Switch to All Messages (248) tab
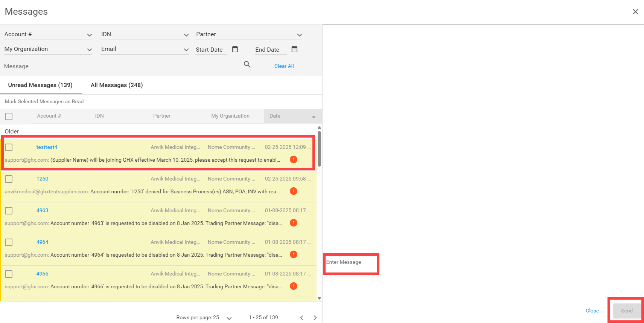This screenshot has width=644, height=323. click(x=117, y=85)
